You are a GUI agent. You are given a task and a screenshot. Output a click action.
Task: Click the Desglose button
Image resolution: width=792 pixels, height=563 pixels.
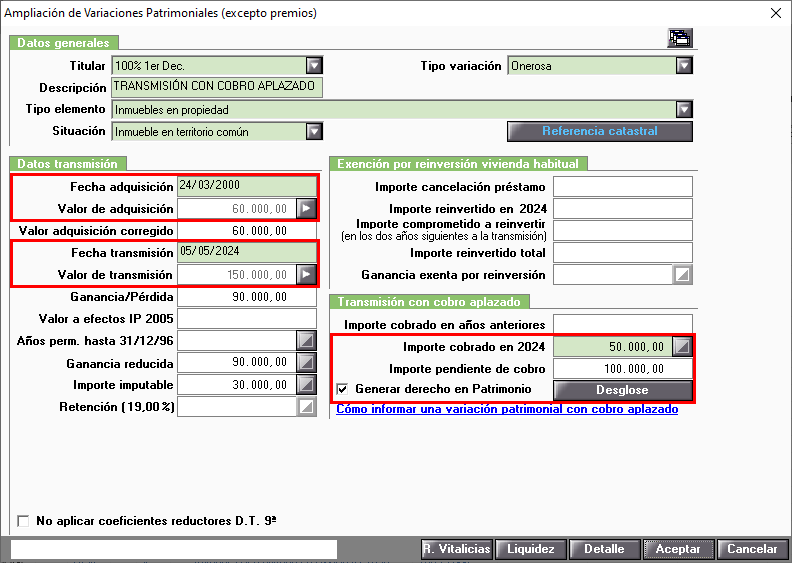pyautogui.click(x=623, y=390)
